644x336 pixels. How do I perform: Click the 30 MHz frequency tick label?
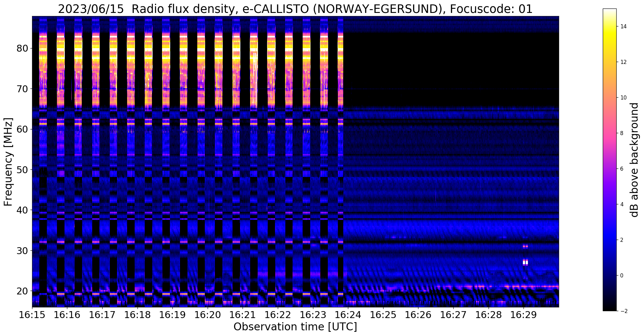[x=22, y=251]
